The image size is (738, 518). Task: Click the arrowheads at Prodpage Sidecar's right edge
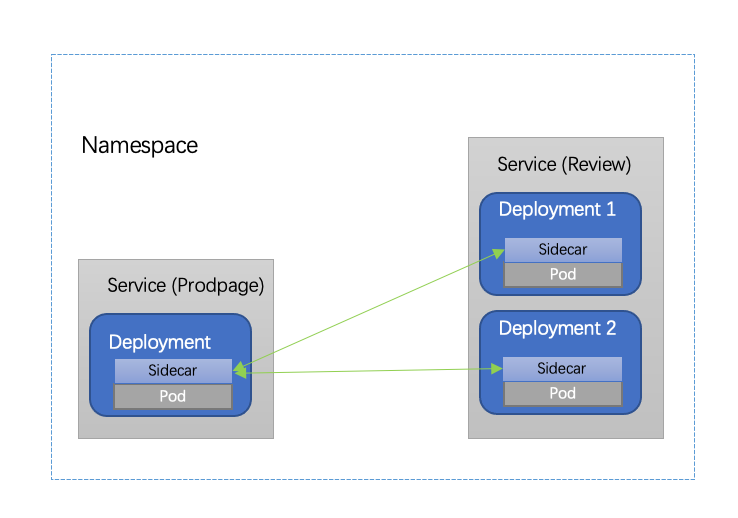tap(239, 371)
